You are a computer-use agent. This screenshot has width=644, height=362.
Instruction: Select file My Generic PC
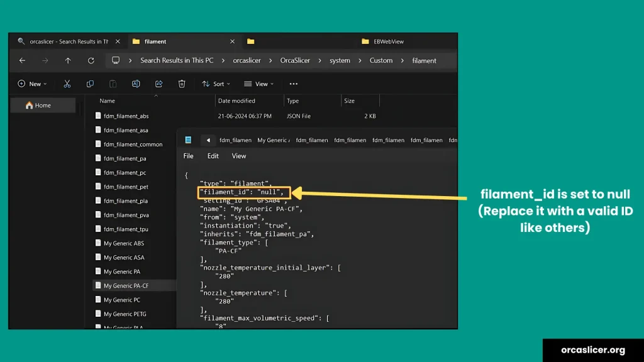pos(121,300)
